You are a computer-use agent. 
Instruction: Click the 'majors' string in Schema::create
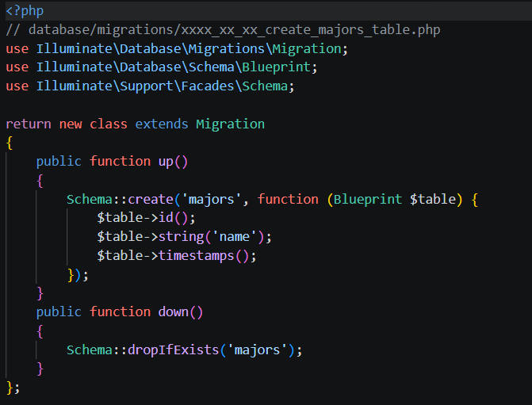pyautogui.click(x=212, y=199)
